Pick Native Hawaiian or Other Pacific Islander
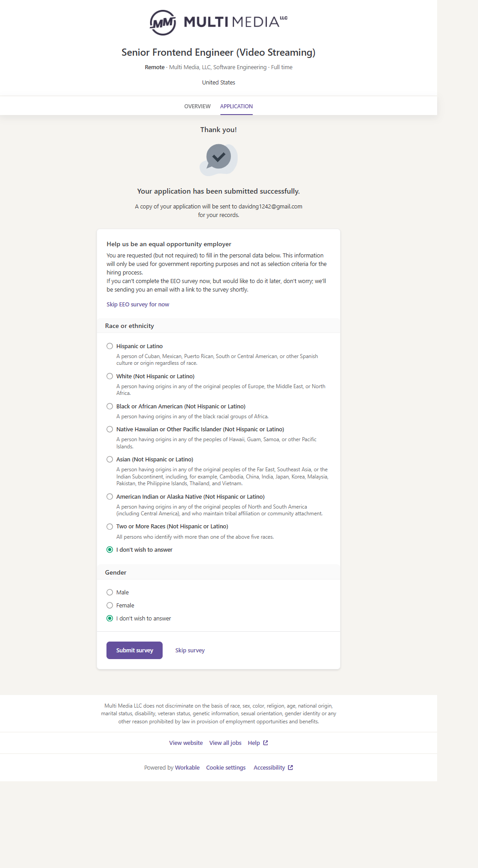The width and height of the screenshot is (478, 868). [x=110, y=429]
